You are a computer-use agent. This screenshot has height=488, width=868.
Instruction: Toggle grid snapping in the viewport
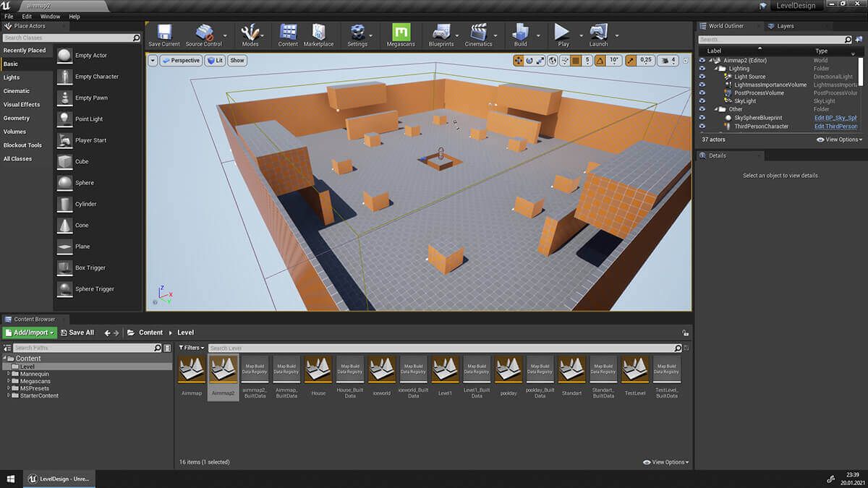(575, 61)
